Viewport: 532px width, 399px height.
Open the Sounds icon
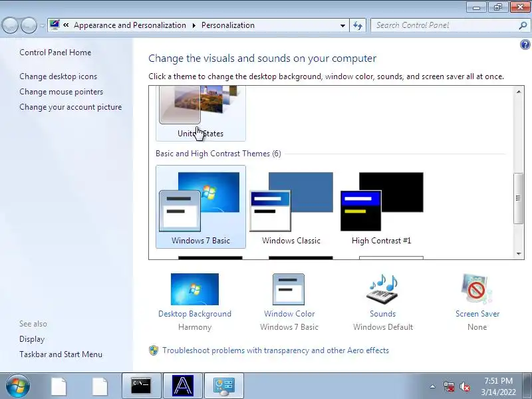[382, 289]
